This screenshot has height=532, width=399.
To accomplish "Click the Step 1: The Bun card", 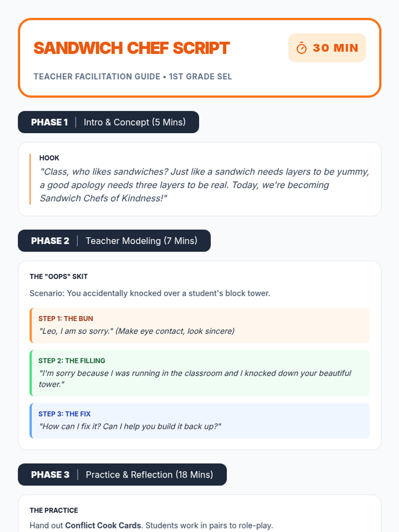I will click(x=199, y=325).
